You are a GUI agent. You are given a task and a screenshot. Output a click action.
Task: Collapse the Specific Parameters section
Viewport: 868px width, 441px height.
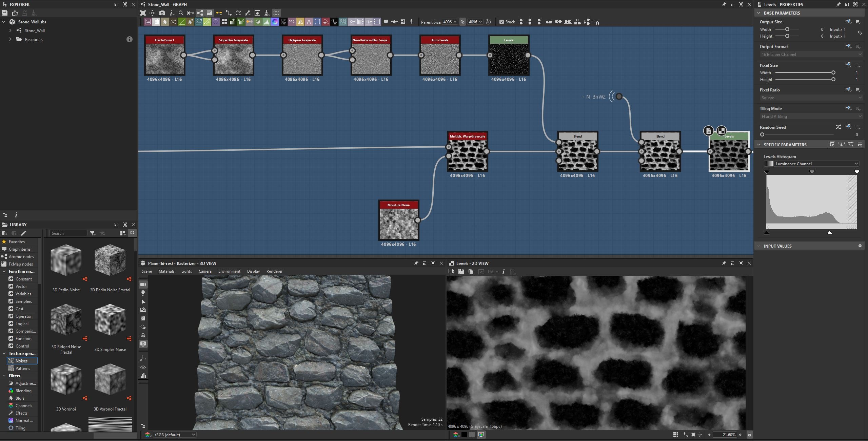click(x=759, y=145)
